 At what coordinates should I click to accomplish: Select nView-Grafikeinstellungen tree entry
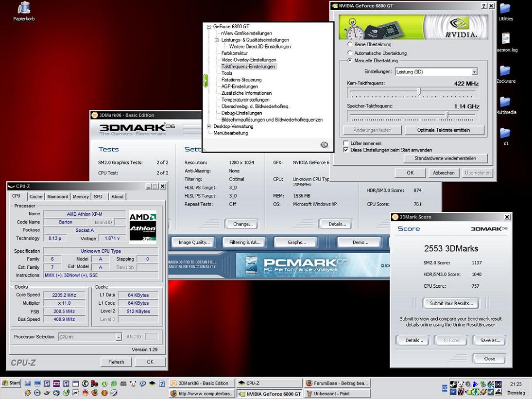[246, 33]
